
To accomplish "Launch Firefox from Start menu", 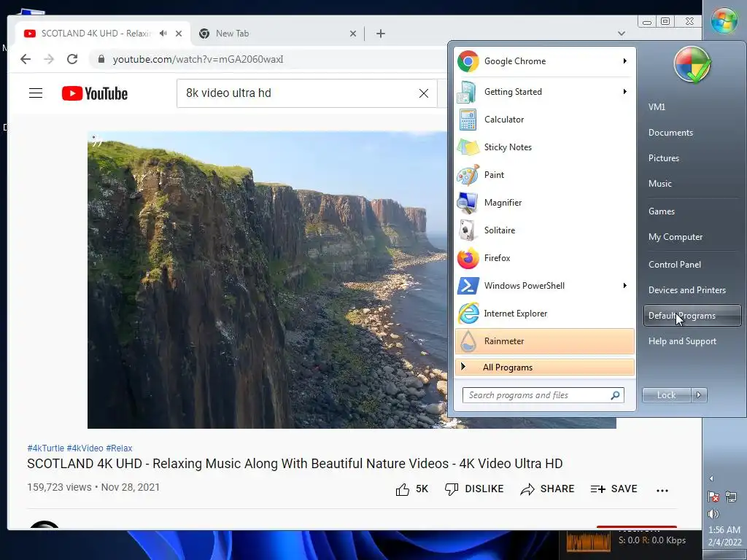I will point(544,257).
